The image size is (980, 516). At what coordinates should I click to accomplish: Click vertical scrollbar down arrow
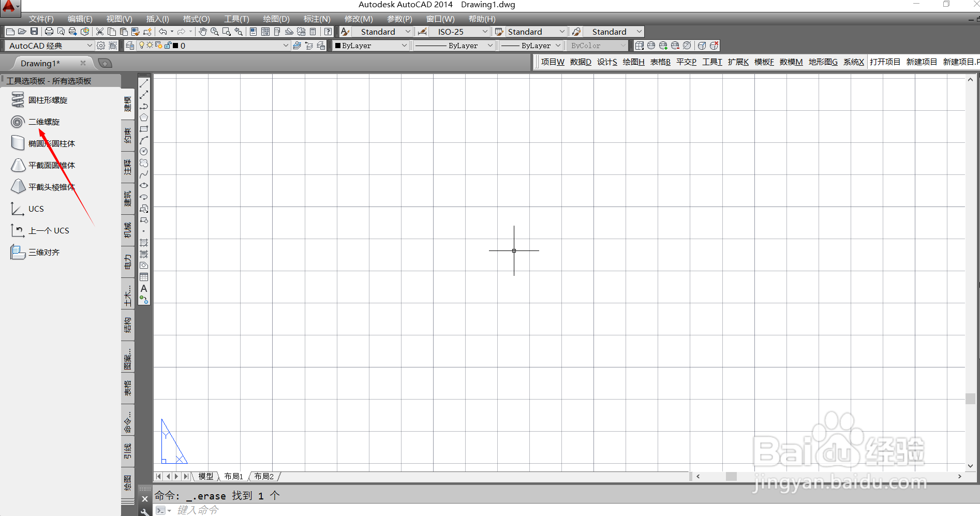coord(970,466)
